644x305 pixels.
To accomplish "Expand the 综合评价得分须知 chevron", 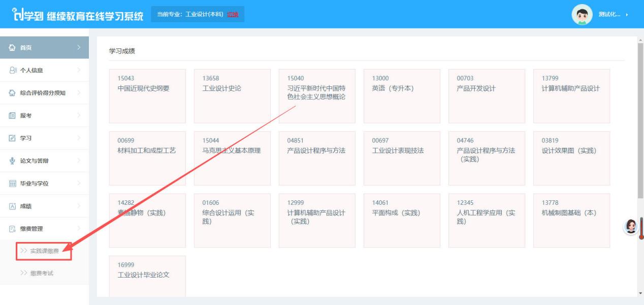I will (x=79, y=93).
